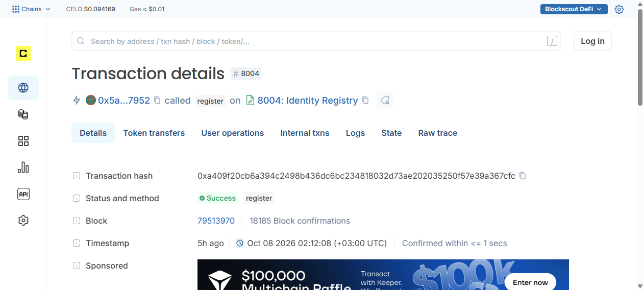This screenshot has width=644, height=290.
Task: Click the Enter now banner button
Action: (531, 282)
